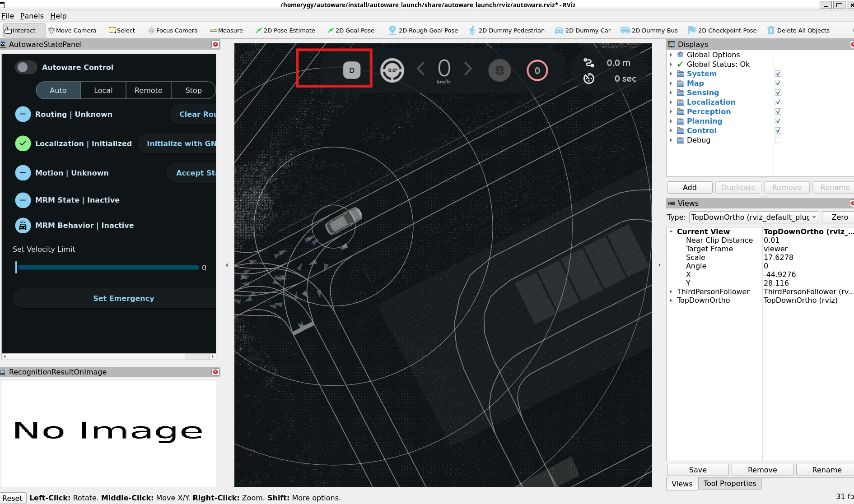This screenshot has width=854, height=504.
Task: Expand the ThirdPersonFollower view
Action: coord(671,291)
